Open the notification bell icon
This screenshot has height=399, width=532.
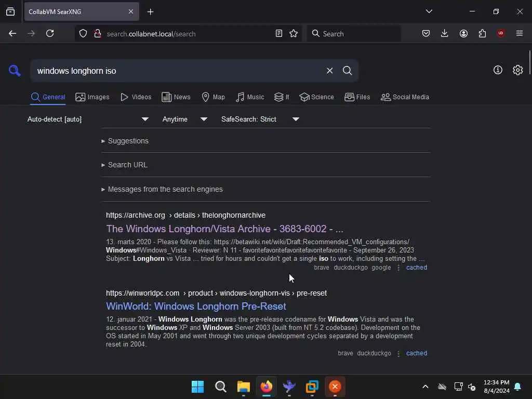coord(518,387)
